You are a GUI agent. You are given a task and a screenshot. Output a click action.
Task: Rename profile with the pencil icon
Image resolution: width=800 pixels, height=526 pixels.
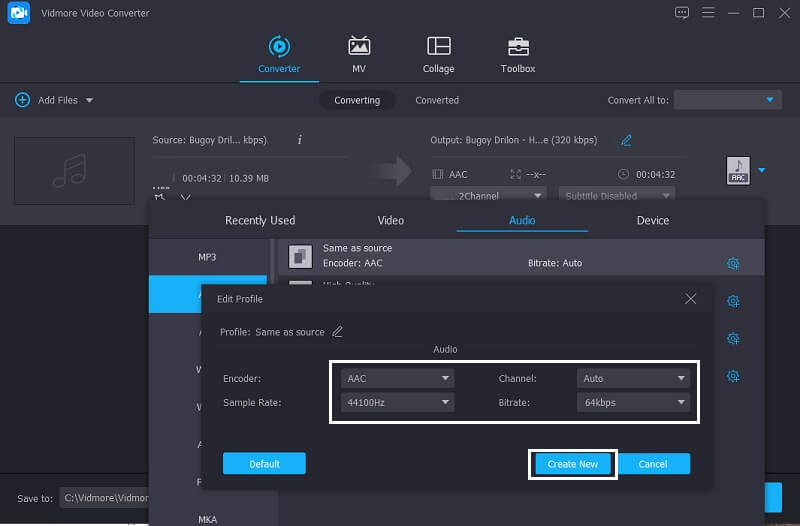[x=338, y=332]
